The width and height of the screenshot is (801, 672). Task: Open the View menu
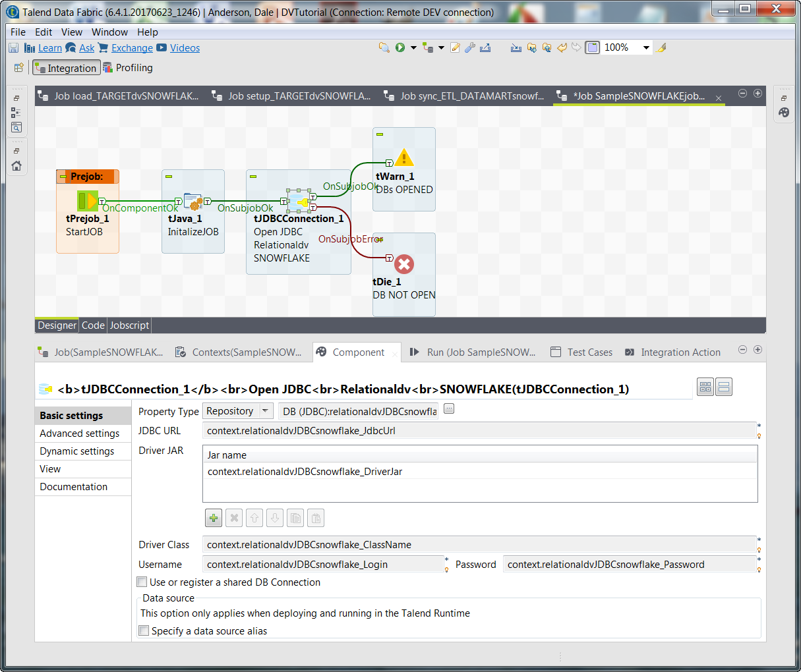(x=72, y=32)
